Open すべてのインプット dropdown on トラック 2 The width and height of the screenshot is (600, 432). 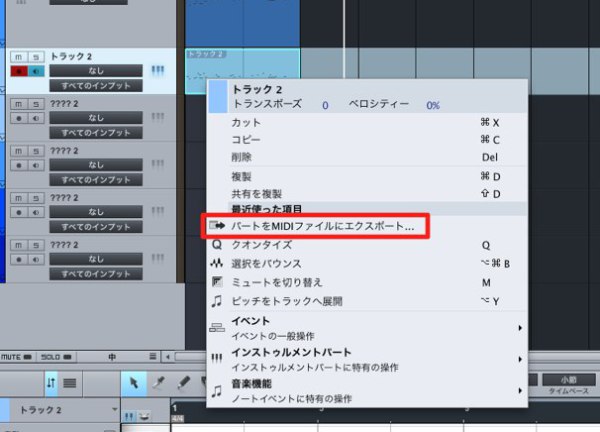click(96, 86)
